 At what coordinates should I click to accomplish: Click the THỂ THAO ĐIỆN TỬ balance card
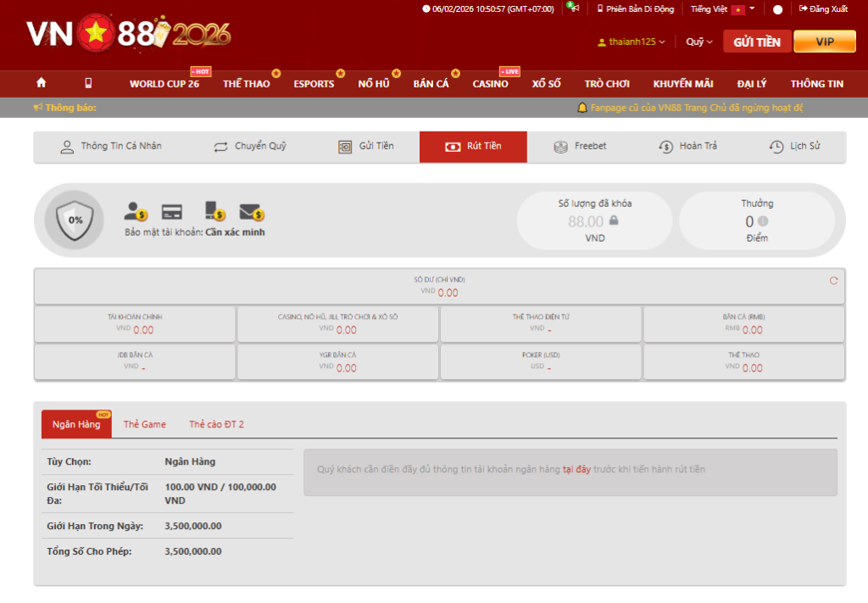(541, 324)
